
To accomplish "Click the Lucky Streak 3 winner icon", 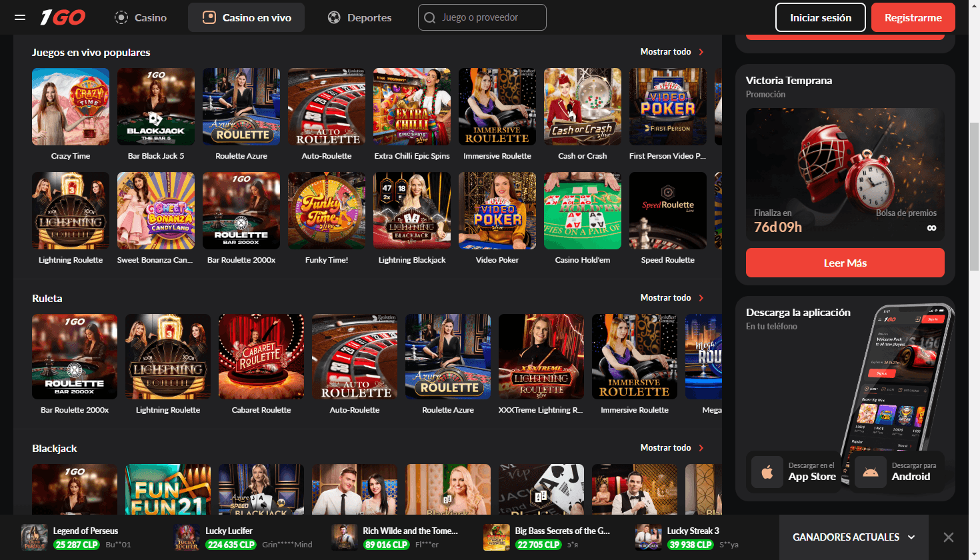I will [648, 537].
